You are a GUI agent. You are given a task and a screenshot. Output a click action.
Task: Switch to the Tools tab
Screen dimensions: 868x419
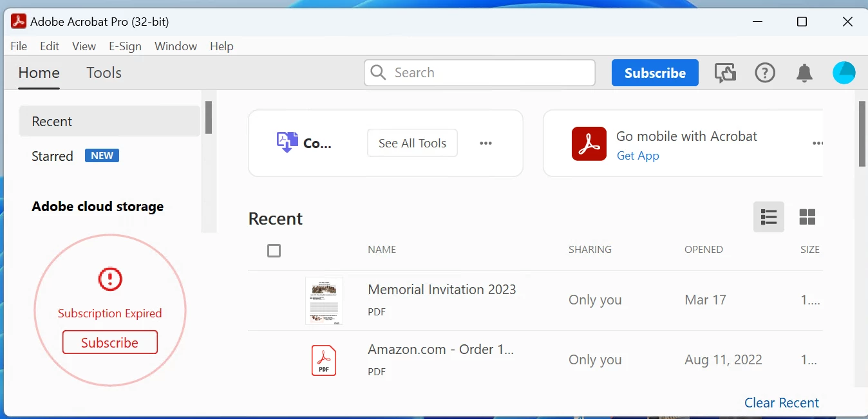pos(104,73)
